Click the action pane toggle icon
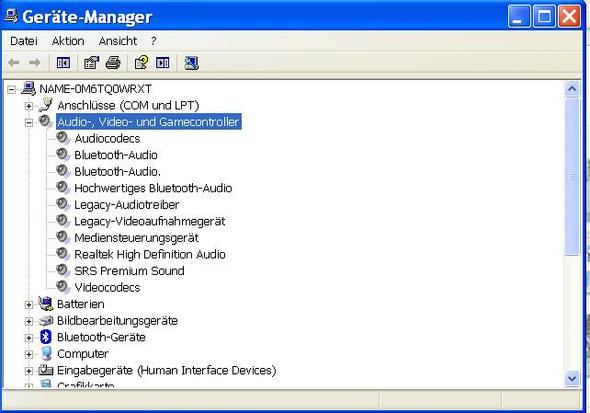 [163, 62]
